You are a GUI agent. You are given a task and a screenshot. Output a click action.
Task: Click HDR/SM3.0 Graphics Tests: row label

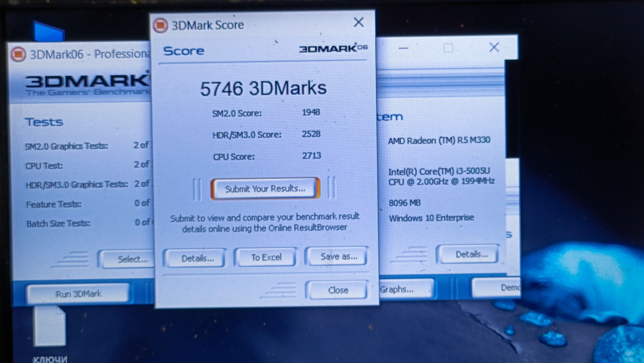[77, 185]
